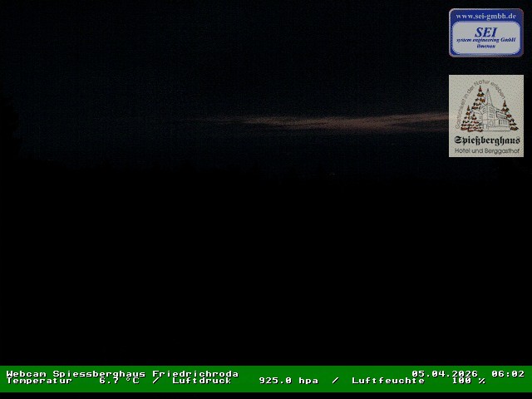
Task: Click the date 05.04.2026
Action: [445, 373]
